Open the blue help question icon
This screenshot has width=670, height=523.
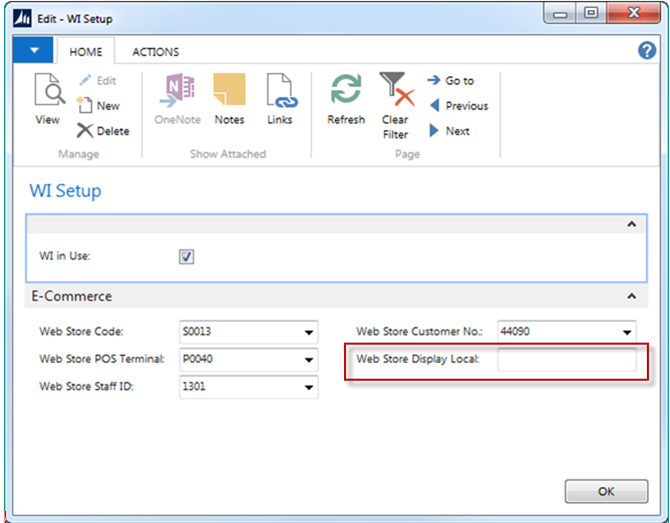pos(646,50)
